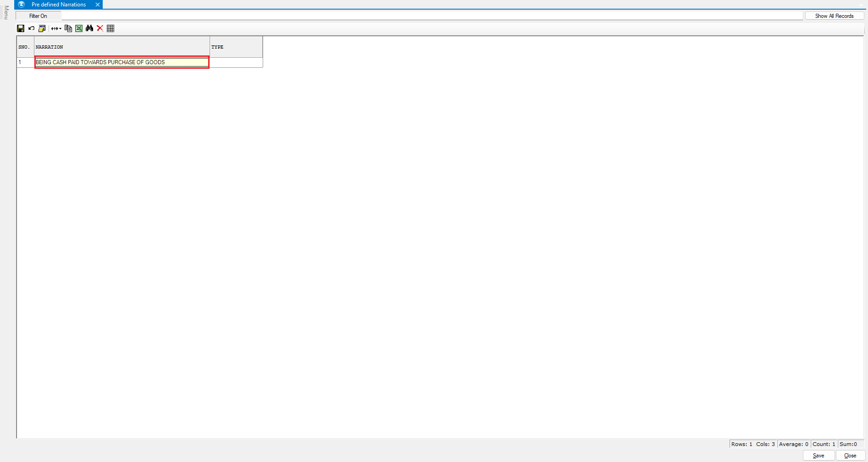Viewport: 868px width, 462px height.
Task: Select the Pre defined Narrations tab
Action: pos(59,5)
